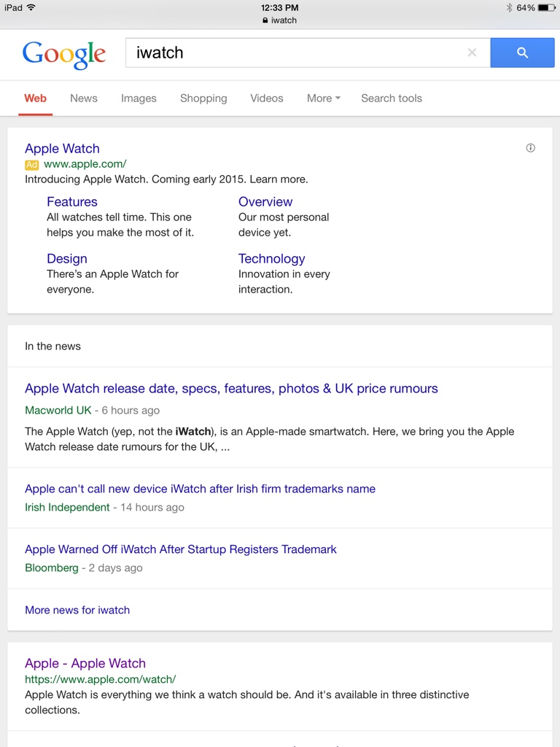The height and width of the screenshot is (747, 560).
Task: Click the www.apple.com/ ad URL
Action: pos(85,164)
